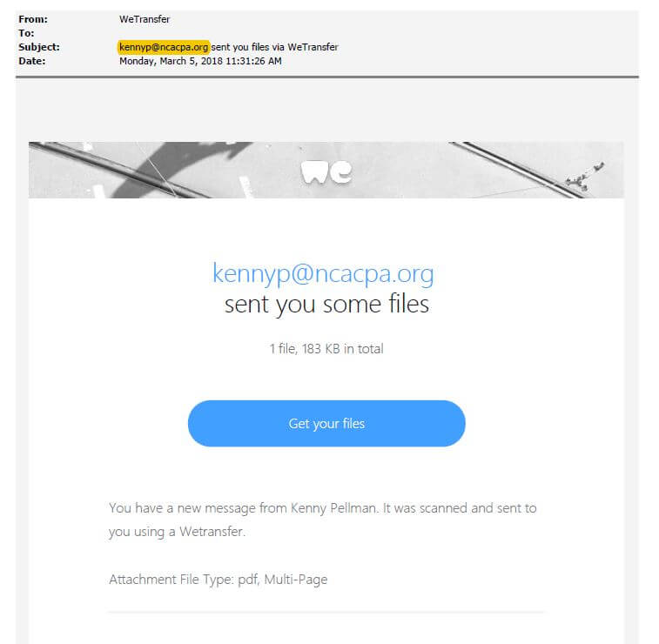Click the Kenny Pellman new message paragraph
Viewport: 659px width, 644px height.
(323, 520)
